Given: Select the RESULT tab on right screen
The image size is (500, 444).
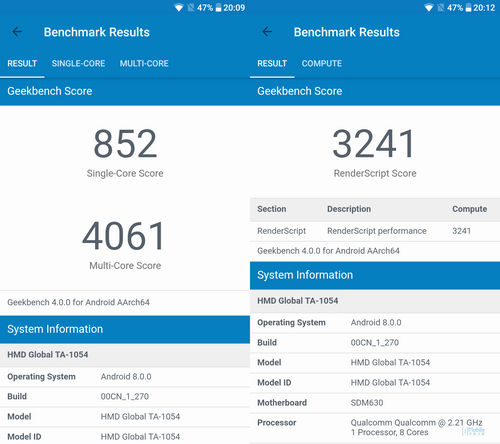Looking at the screenshot, I should point(272,63).
